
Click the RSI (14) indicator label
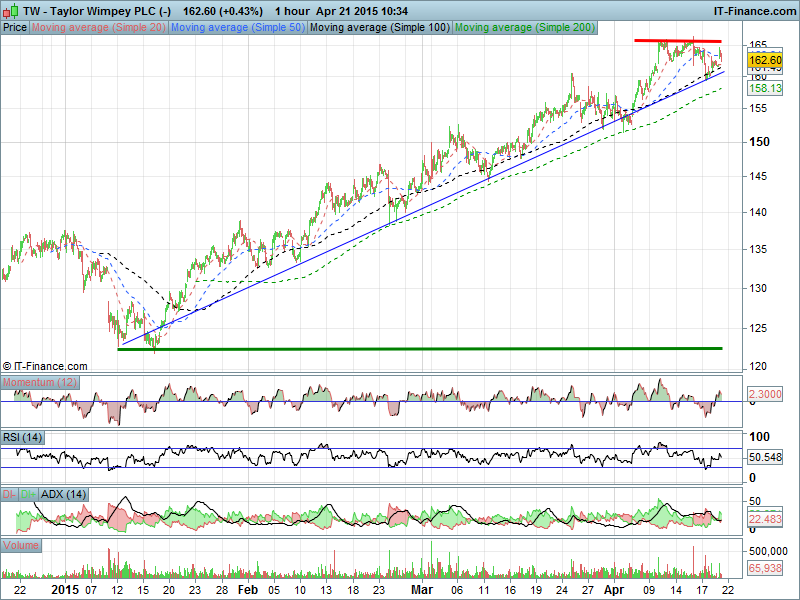pos(22,437)
